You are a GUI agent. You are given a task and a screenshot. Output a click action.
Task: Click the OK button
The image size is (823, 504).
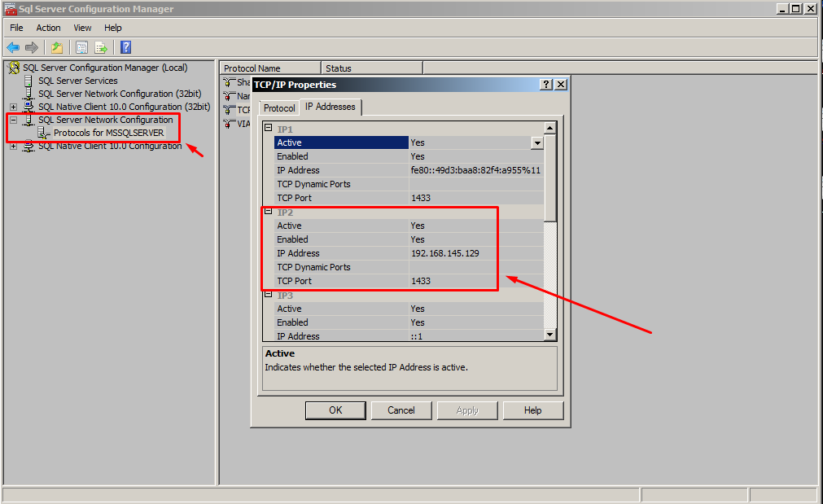pos(335,410)
